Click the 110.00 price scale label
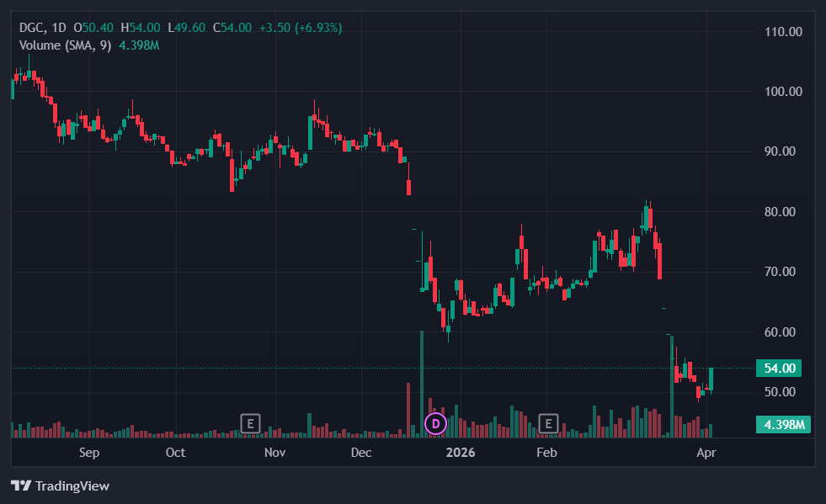Screen dimensions: 826x504 pyautogui.click(x=782, y=32)
